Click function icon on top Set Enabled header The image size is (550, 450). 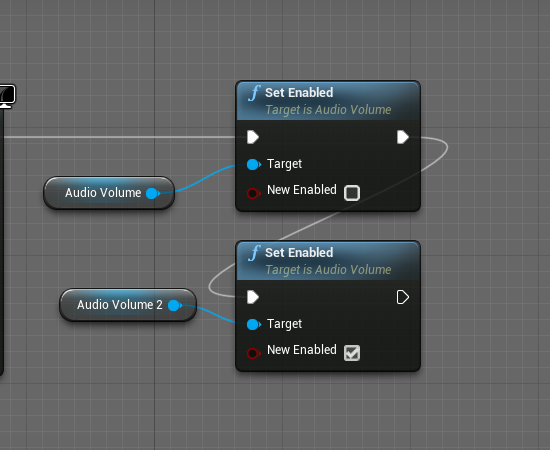pyautogui.click(x=254, y=93)
